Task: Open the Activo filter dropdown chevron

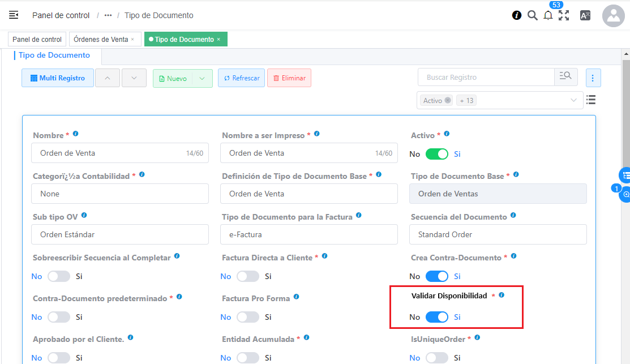Action: point(573,100)
